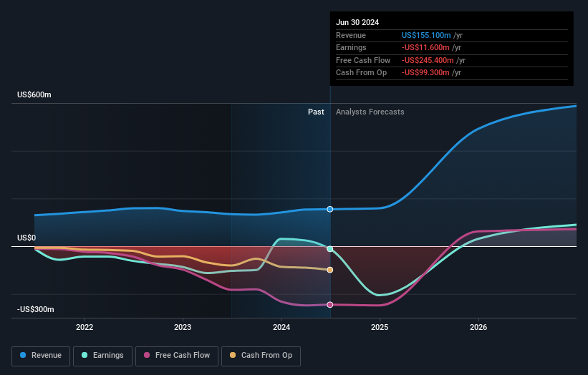Click the -US$11.600m earnings value

pyautogui.click(x=425, y=47)
